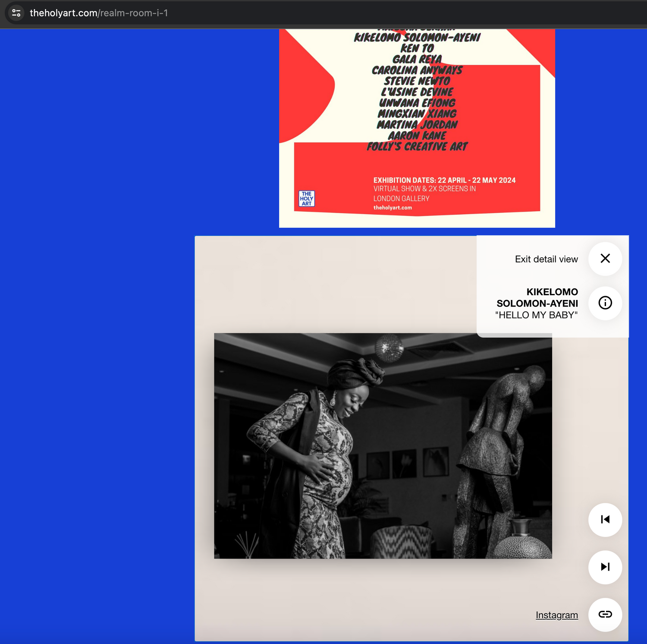Click the chain link icon button
The width and height of the screenshot is (647, 644).
[605, 615]
